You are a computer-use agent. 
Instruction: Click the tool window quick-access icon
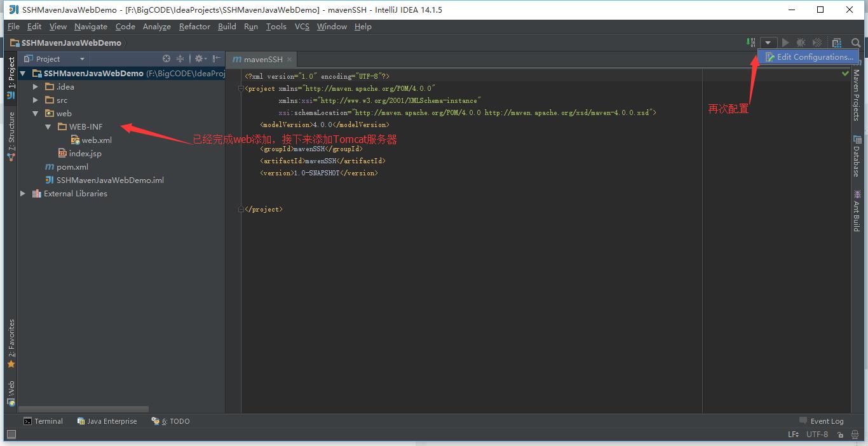point(11,435)
